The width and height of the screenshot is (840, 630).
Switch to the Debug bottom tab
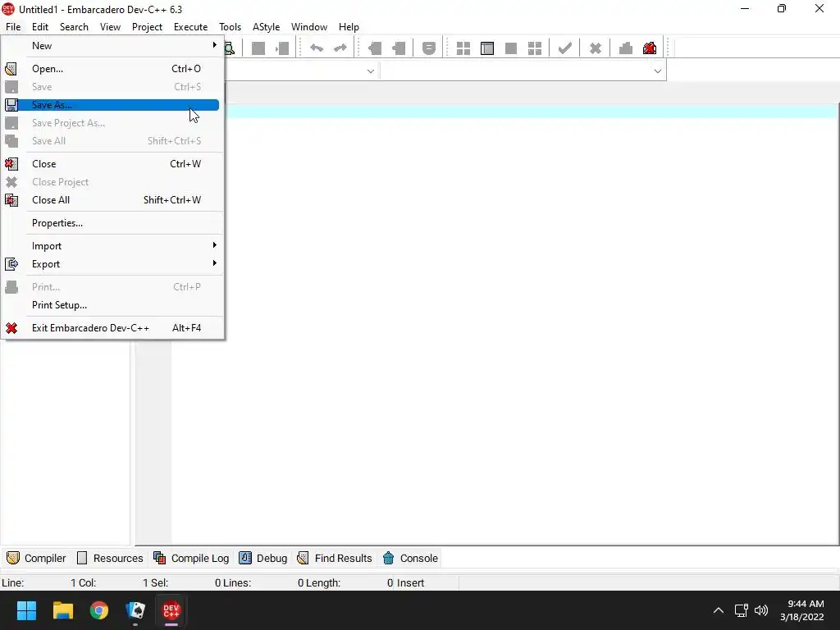(263, 558)
